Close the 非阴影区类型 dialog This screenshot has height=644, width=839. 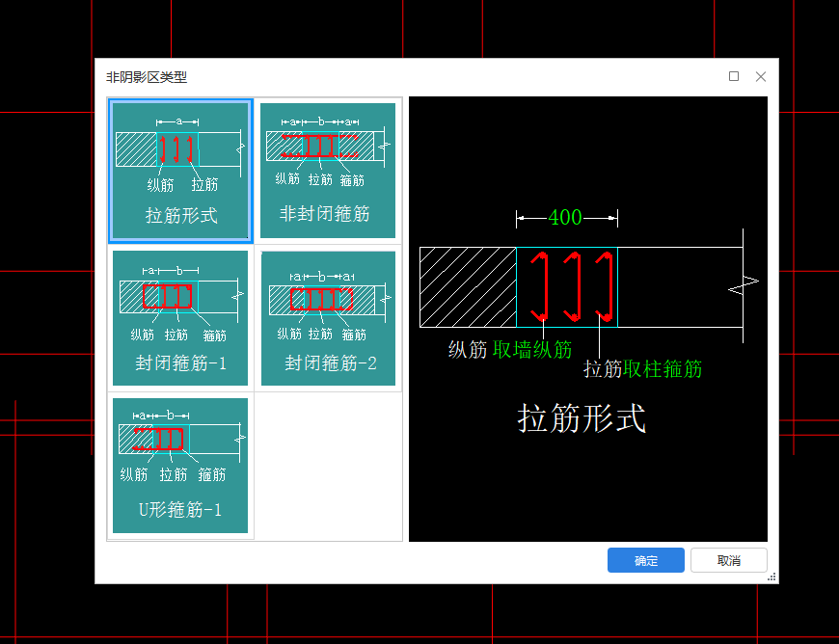coord(761,76)
